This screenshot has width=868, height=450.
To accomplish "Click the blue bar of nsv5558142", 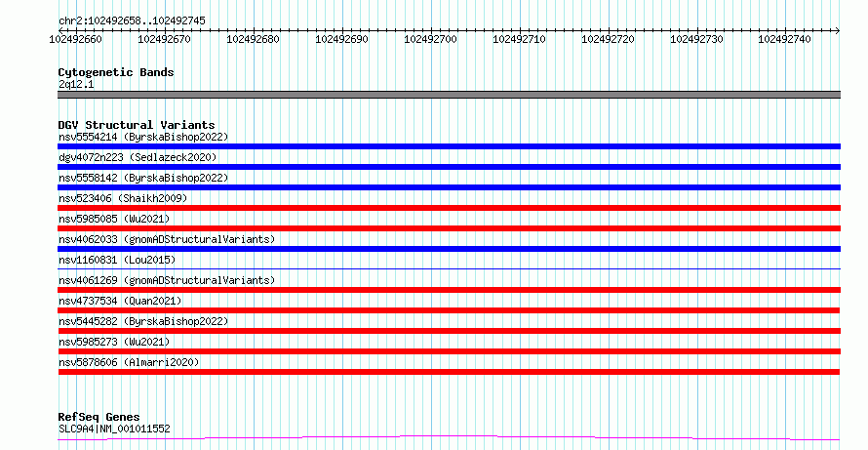I will click(449, 187).
